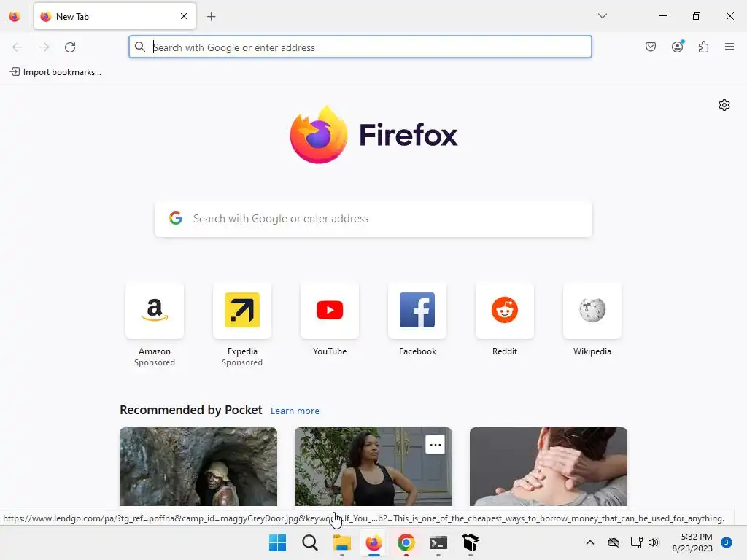Open the Windows Start menu

pos(278,542)
